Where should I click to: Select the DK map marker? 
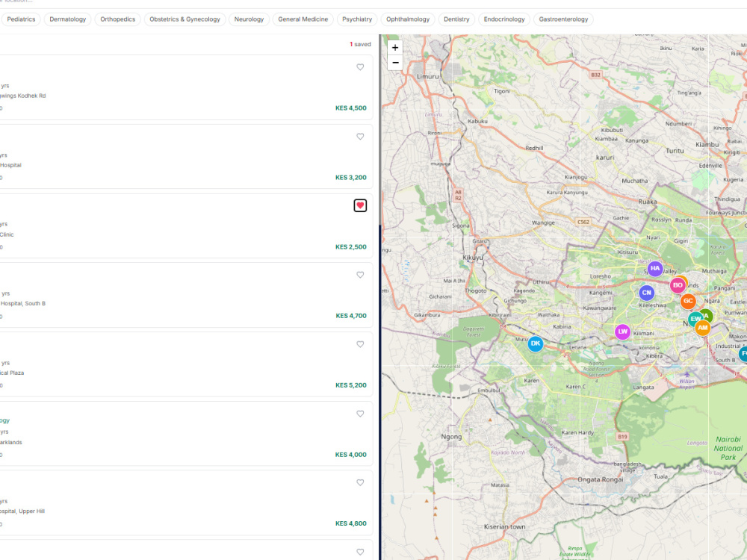[536, 343]
